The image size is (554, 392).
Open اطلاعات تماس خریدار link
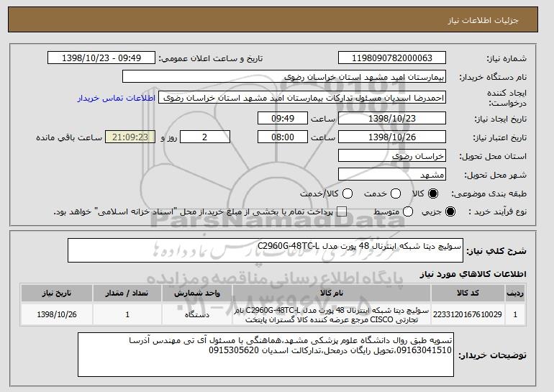pyautogui.click(x=117, y=98)
